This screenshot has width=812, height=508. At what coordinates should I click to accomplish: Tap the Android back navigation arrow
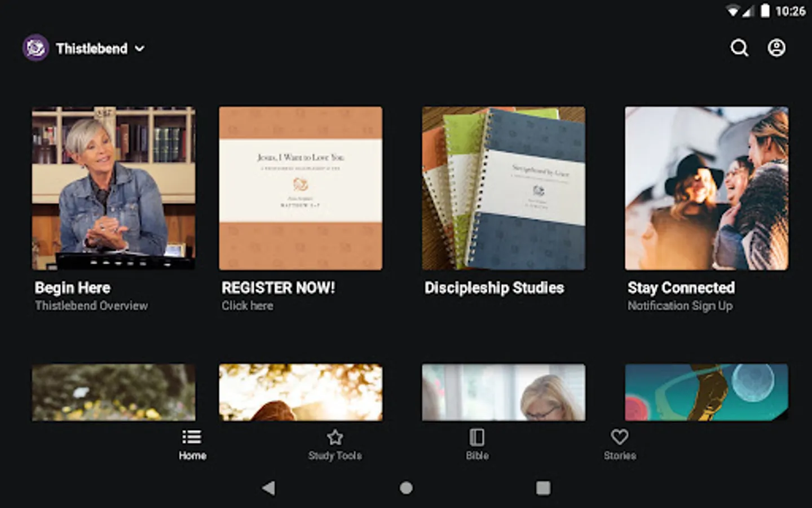(267, 488)
